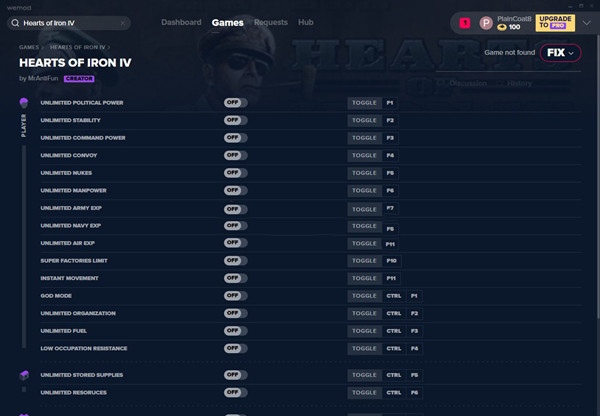Click Hearts of Iron IV breadcrumb

[x=77, y=47]
